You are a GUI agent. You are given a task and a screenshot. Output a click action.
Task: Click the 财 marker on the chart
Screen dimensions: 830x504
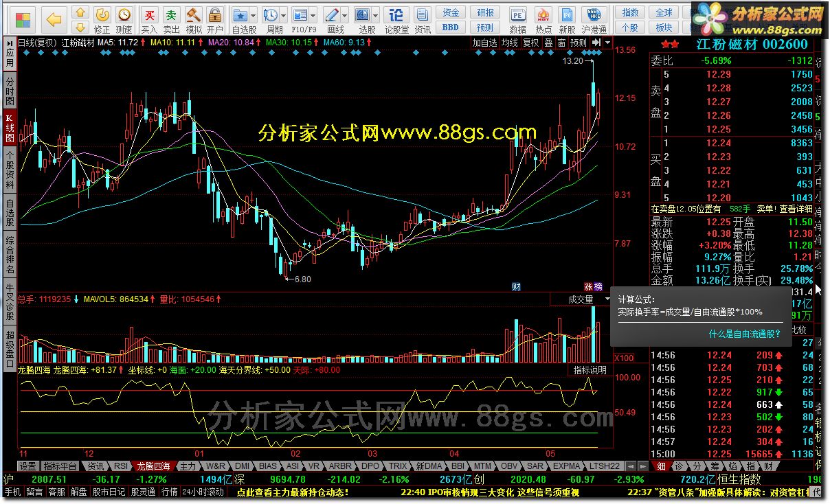pyautogui.click(x=516, y=286)
